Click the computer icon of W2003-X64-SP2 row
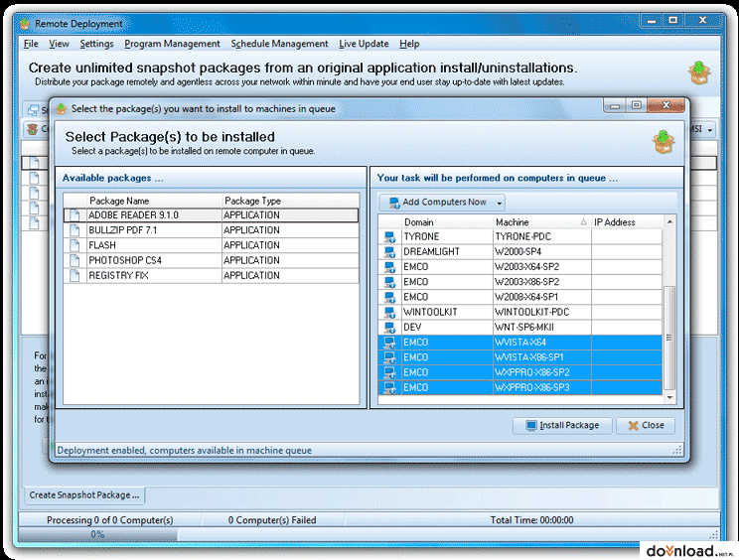This screenshot has height=560, width=739. (389, 267)
